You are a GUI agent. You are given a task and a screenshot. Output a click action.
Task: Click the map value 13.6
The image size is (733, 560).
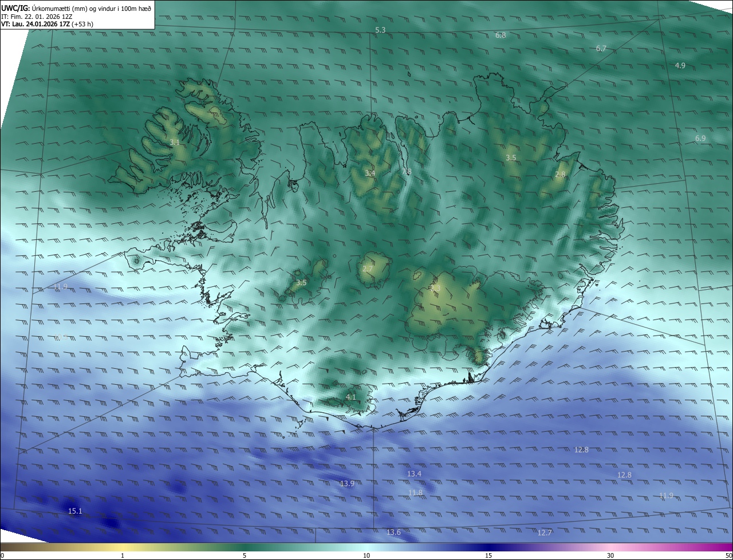(393, 533)
